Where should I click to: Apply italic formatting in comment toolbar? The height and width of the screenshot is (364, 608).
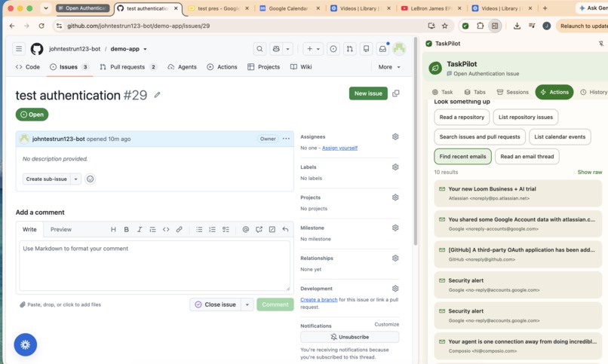[140, 229]
